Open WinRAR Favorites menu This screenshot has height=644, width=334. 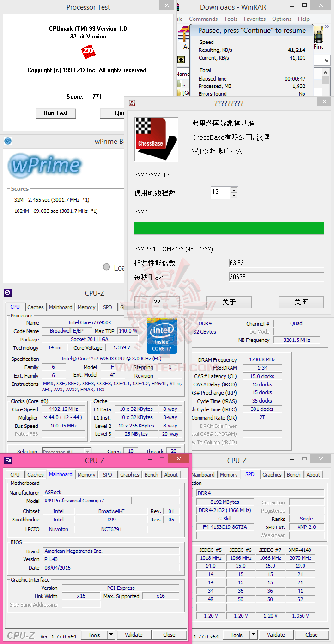[x=255, y=19]
